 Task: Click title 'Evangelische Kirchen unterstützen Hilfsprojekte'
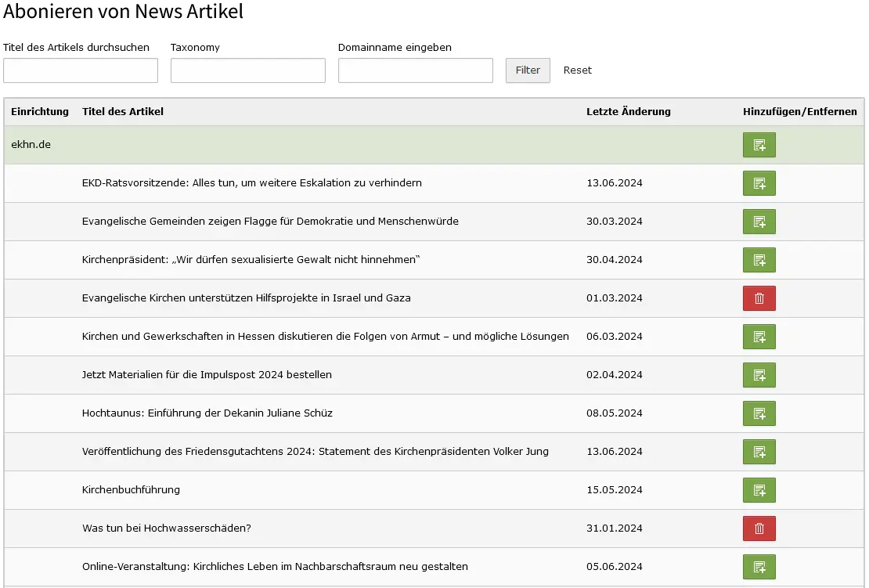[x=246, y=298]
